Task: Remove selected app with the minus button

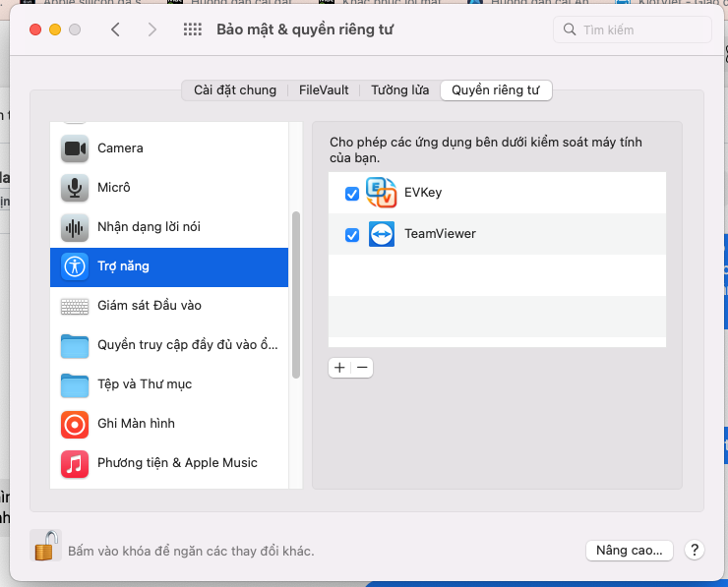Action: pyautogui.click(x=362, y=368)
